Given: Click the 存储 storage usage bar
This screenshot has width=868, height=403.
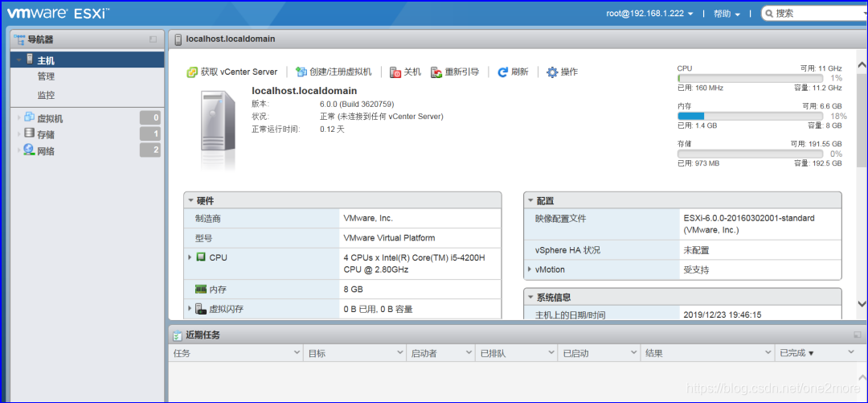Looking at the screenshot, I should coord(750,154).
